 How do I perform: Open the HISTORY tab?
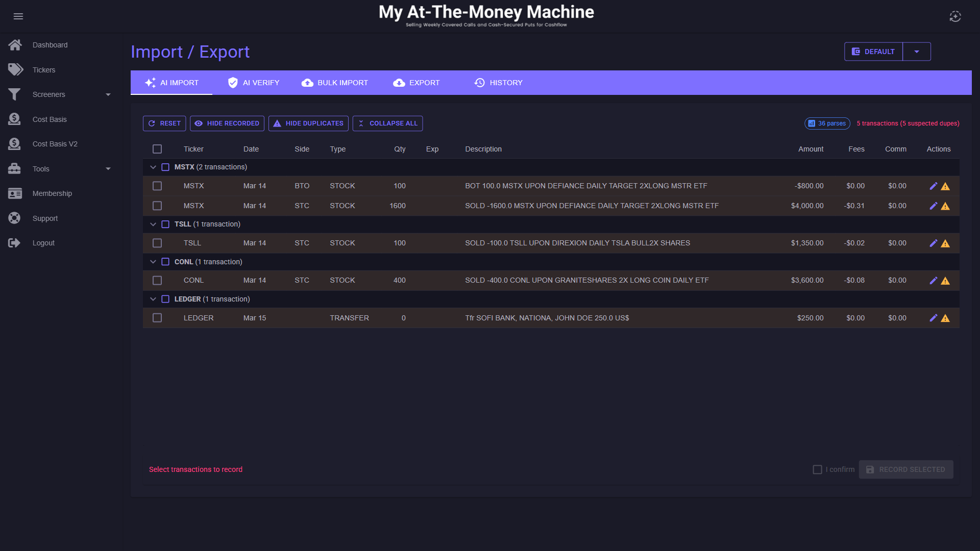click(498, 83)
